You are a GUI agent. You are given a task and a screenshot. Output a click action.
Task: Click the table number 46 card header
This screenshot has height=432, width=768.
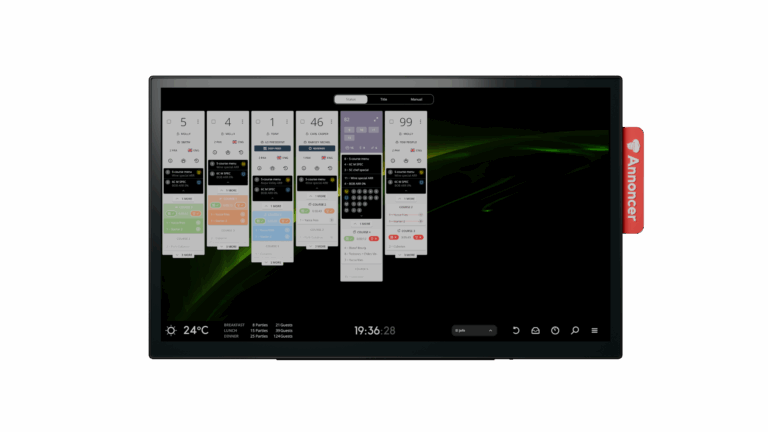pyautogui.click(x=316, y=122)
